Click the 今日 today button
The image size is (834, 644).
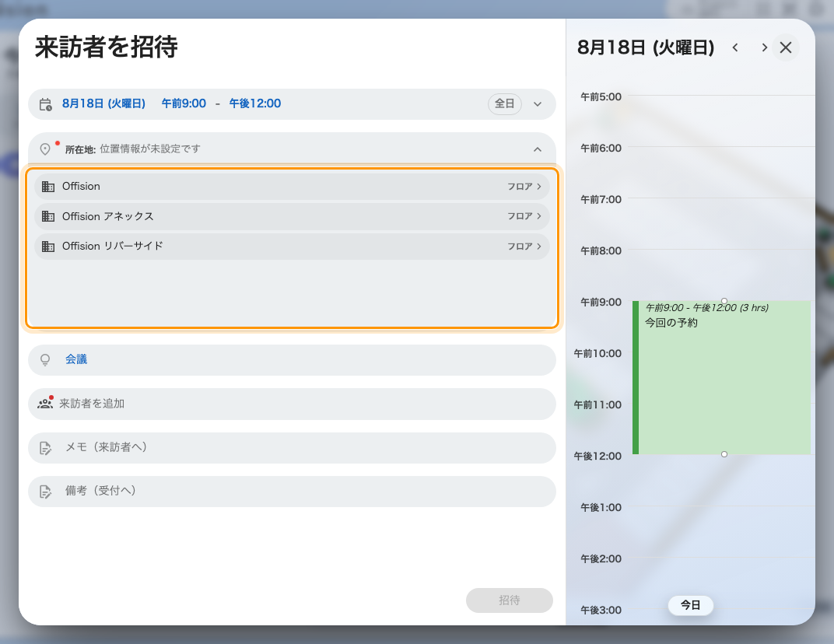pyautogui.click(x=690, y=605)
